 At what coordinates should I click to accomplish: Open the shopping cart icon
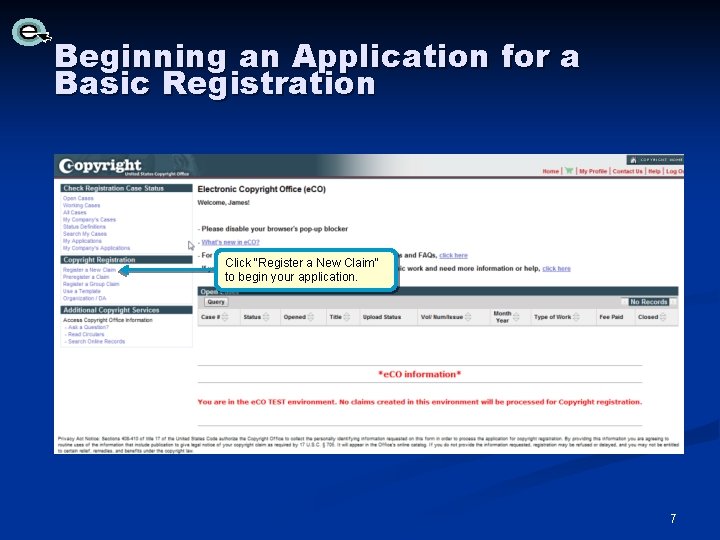(569, 171)
